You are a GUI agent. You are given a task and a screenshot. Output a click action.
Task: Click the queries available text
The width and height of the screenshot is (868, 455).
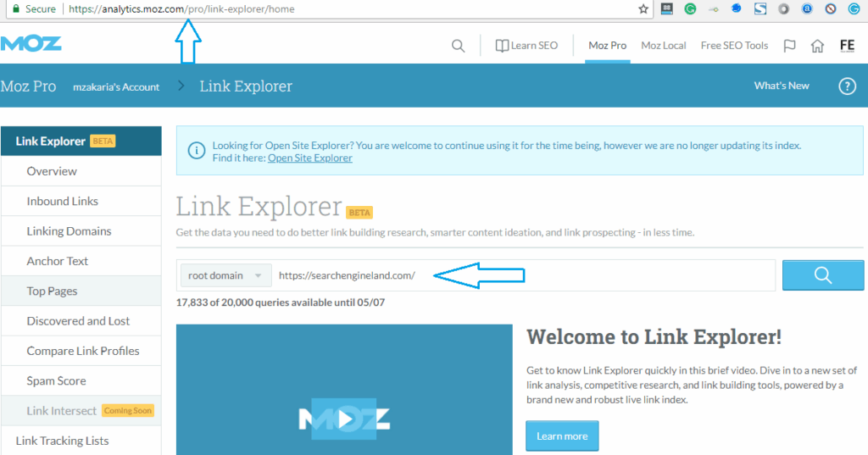tap(280, 302)
